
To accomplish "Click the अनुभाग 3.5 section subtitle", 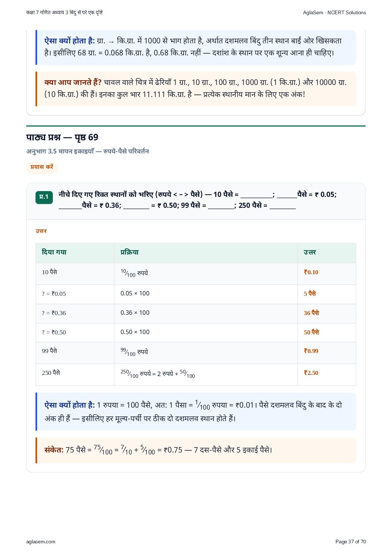I will (87, 151).
